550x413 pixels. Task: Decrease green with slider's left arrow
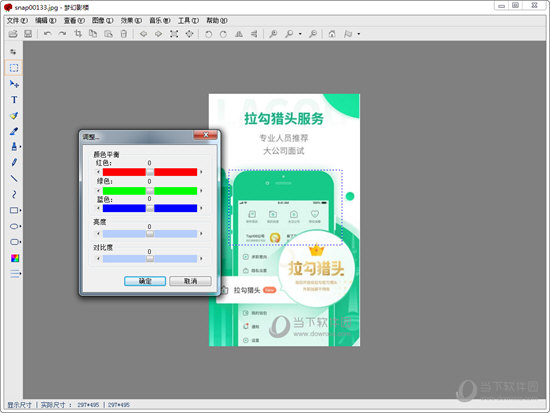click(x=99, y=191)
